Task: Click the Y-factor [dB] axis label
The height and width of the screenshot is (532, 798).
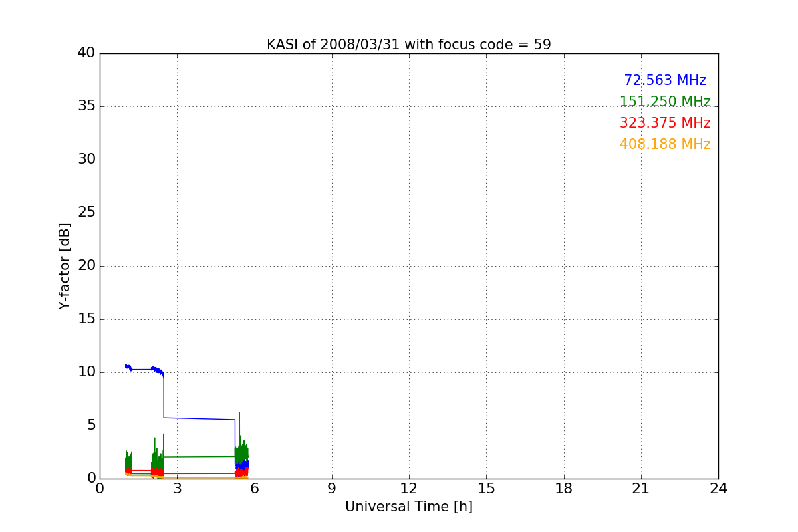Action: [x=65, y=266]
